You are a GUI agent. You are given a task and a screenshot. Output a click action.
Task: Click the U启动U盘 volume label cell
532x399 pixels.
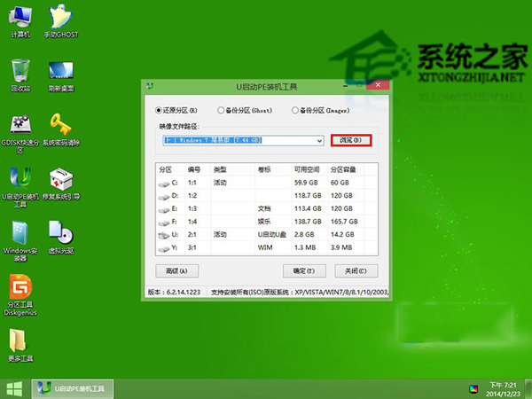pyautogui.click(x=272, y=234)
